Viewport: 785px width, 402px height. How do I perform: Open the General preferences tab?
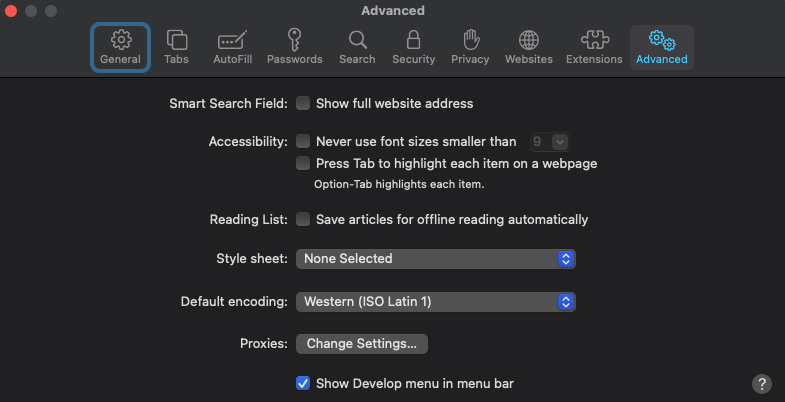coord(120,48)
